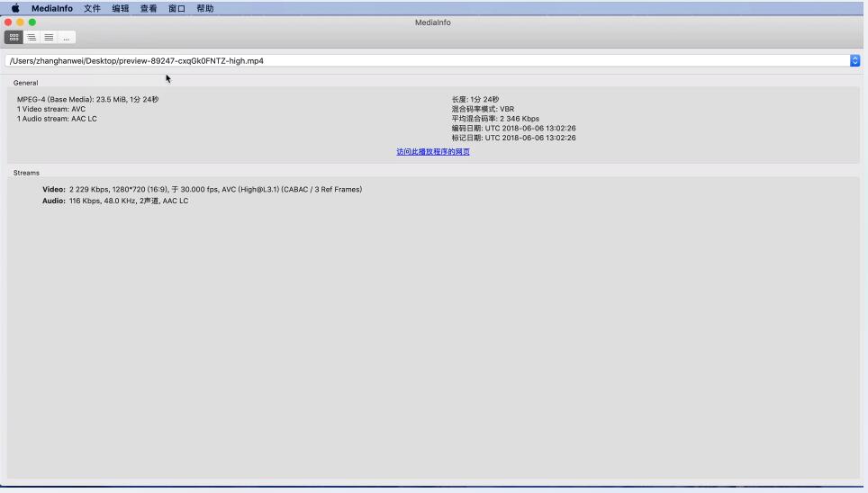The image size is (868, 493).
Task: Click the Video stream details line
Action: [x=203, y=189]
